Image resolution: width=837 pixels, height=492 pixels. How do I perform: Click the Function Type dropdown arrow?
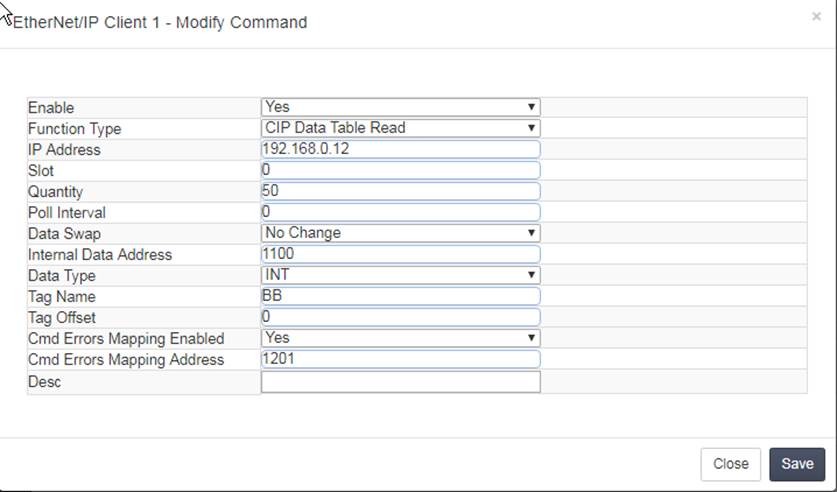531,128
